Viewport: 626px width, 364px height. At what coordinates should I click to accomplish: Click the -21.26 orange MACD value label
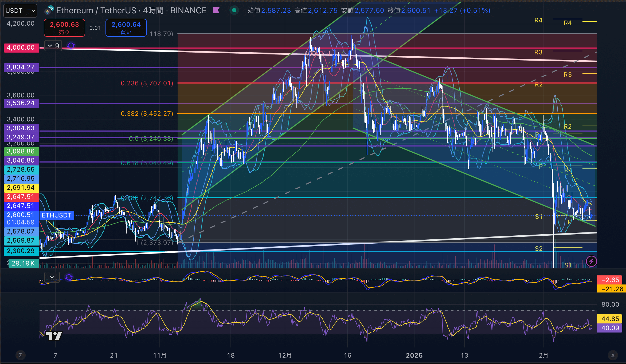[611, 289]
